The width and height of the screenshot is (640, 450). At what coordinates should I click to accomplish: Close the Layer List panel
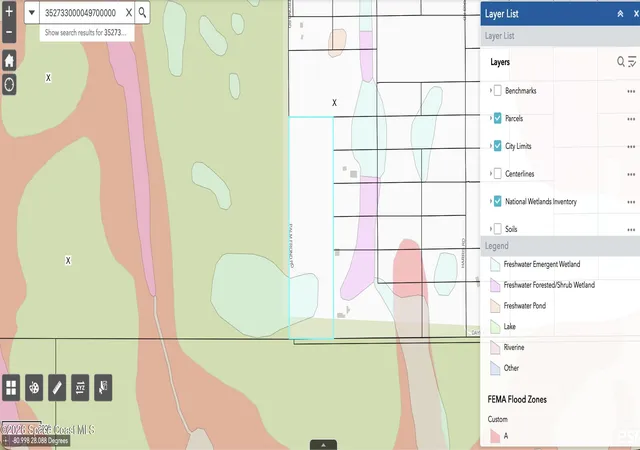[636, 13]
